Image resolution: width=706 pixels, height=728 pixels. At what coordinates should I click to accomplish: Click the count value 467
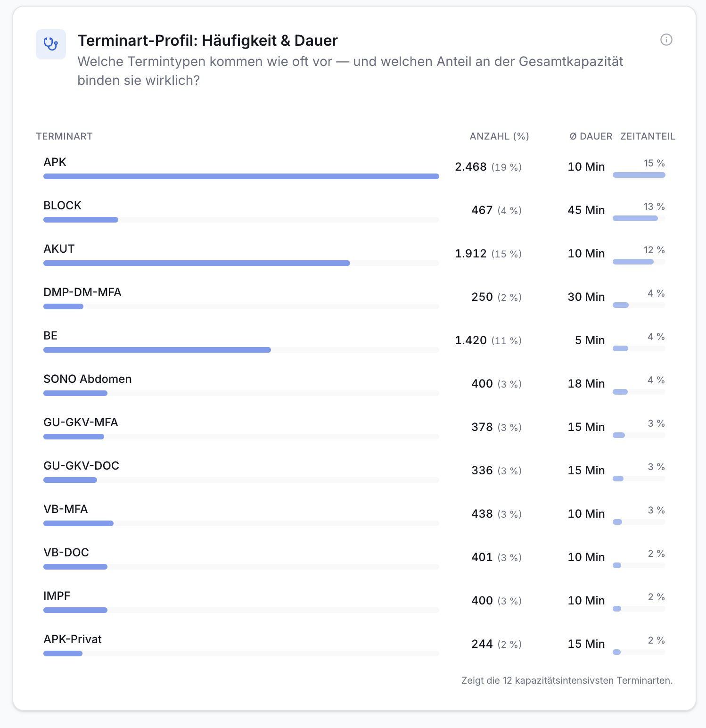tap(482, 210)
